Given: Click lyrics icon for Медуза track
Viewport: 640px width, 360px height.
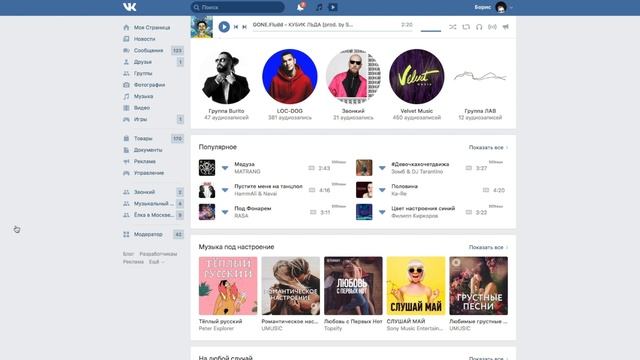Looking at the screenshot, I should 311,168.
